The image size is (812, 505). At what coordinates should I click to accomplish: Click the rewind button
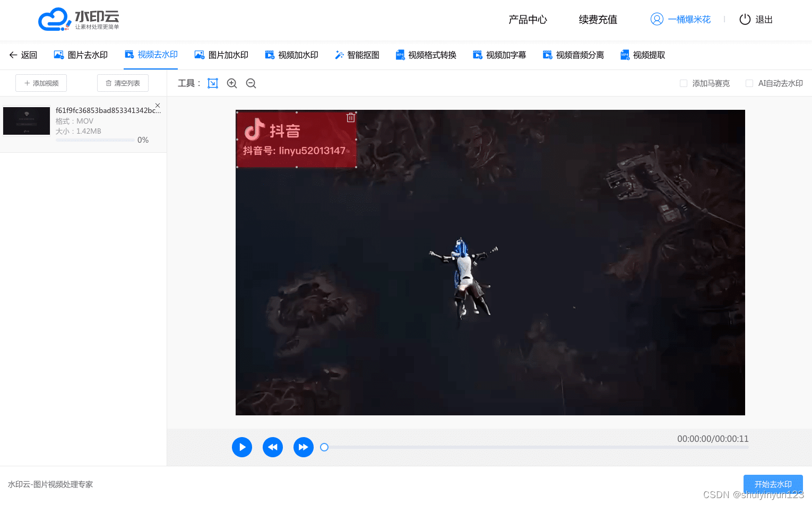click(x=273, y=447)
